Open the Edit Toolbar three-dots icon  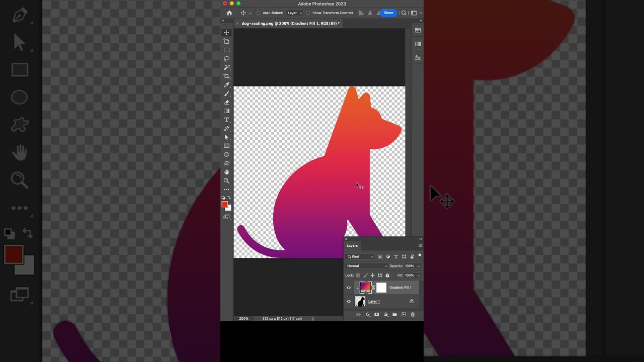[x=226, y=190]
